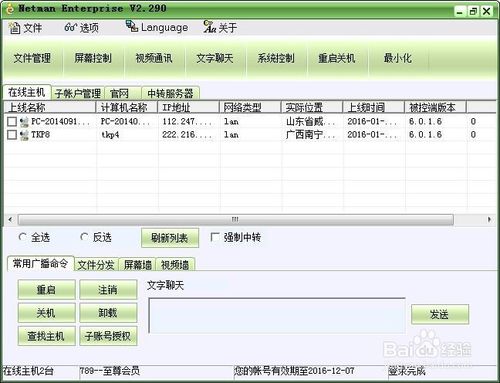Click computer name cell tkp4

click(110, 135)
